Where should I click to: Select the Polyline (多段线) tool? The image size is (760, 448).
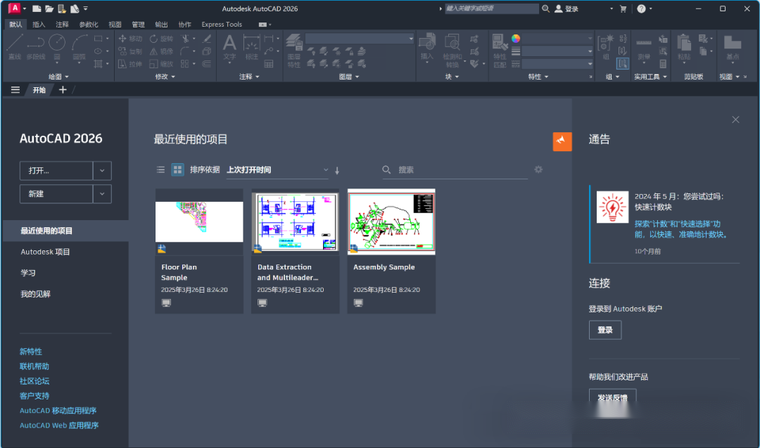(36, 48)
